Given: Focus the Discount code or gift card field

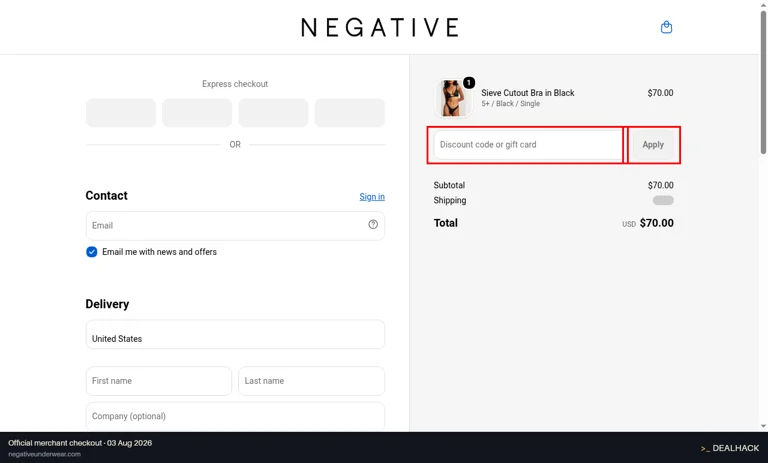Looking at the screenshot, I should [528, 145].
